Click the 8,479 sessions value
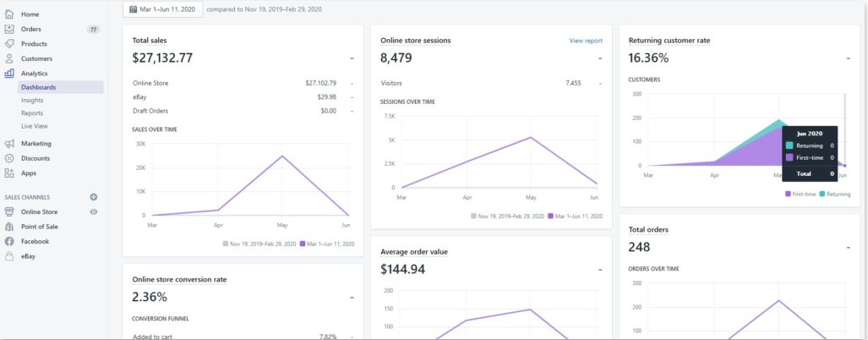 point(396,58)
